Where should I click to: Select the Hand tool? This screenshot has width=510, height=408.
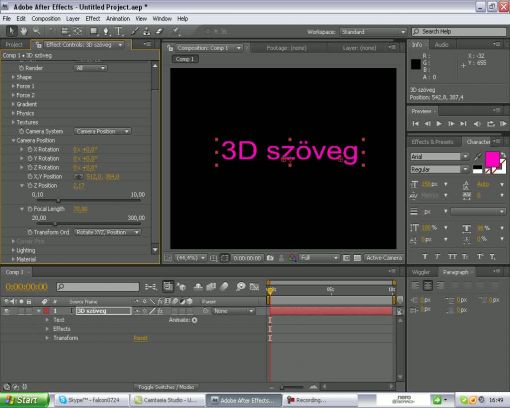(24, 31)
